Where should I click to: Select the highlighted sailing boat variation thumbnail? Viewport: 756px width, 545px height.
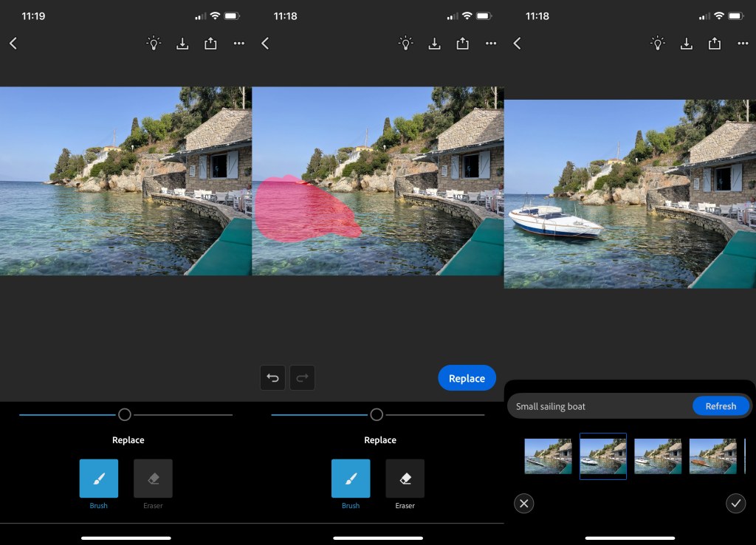(x=602, y=456)
